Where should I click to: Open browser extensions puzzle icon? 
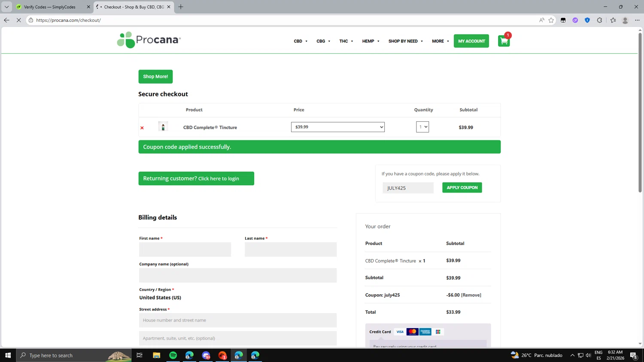[x=600, y=20]
